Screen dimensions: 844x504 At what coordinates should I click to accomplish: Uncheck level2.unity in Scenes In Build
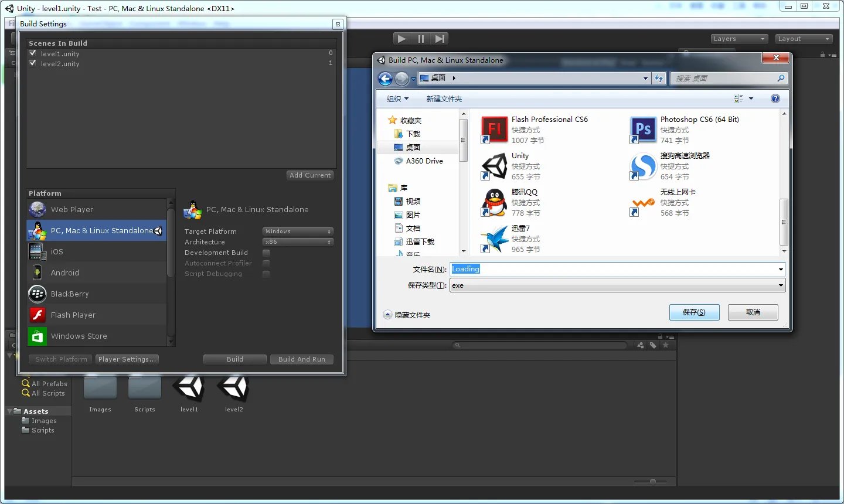click(x=33, y=63)
